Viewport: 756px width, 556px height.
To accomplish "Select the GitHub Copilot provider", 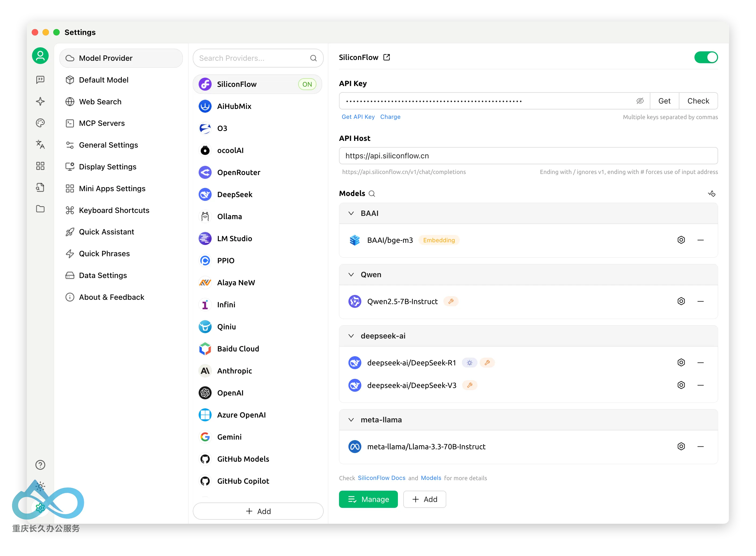I will 257,481.
